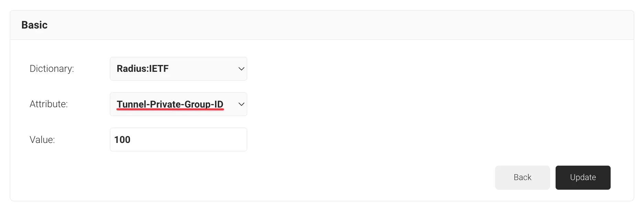Click the gray Back button label
Screen dimensions: 644x211
click(522, 178)
